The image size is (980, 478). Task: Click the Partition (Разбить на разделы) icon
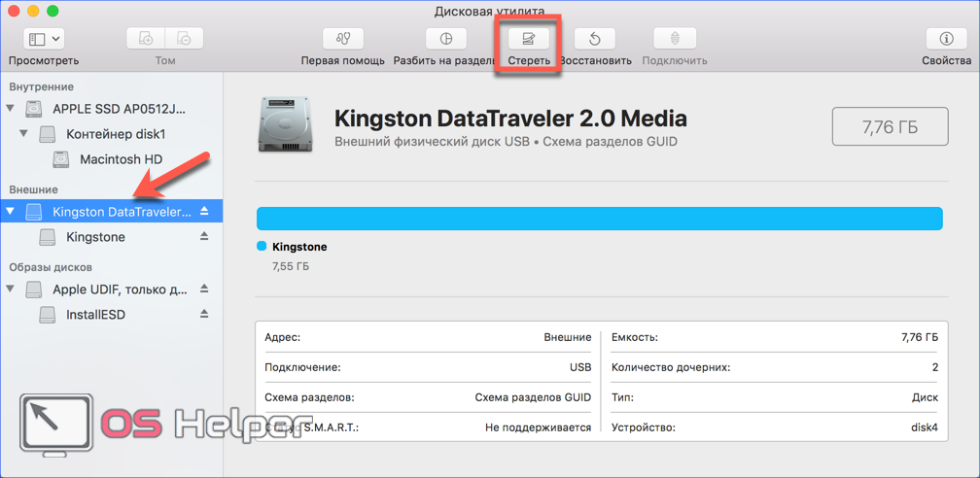point(446,39)
